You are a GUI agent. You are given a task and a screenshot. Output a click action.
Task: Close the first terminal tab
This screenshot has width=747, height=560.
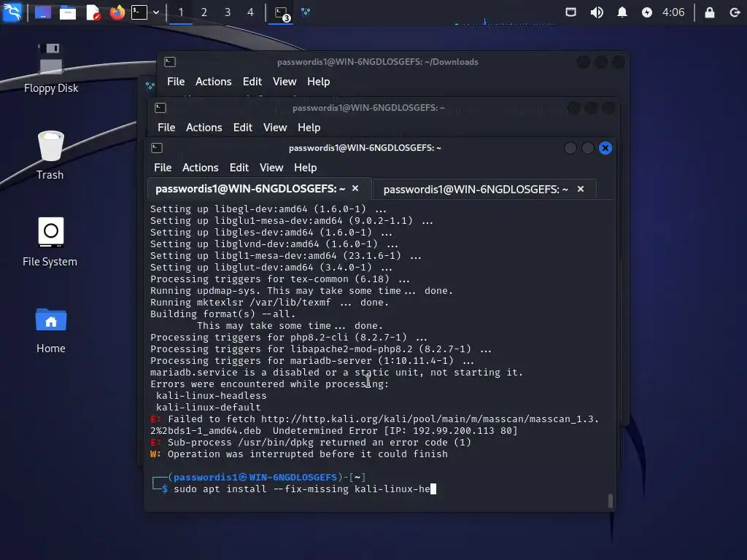point(355,189)
